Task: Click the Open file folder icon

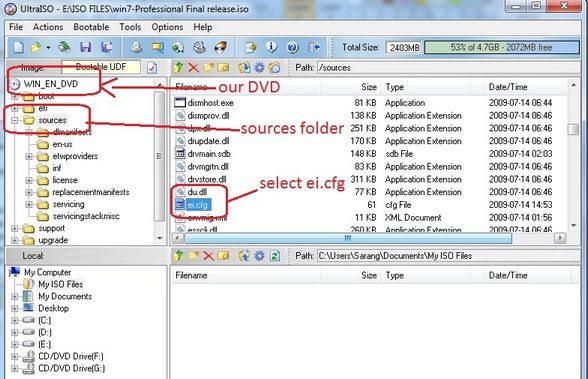Action: coord(36,47)
